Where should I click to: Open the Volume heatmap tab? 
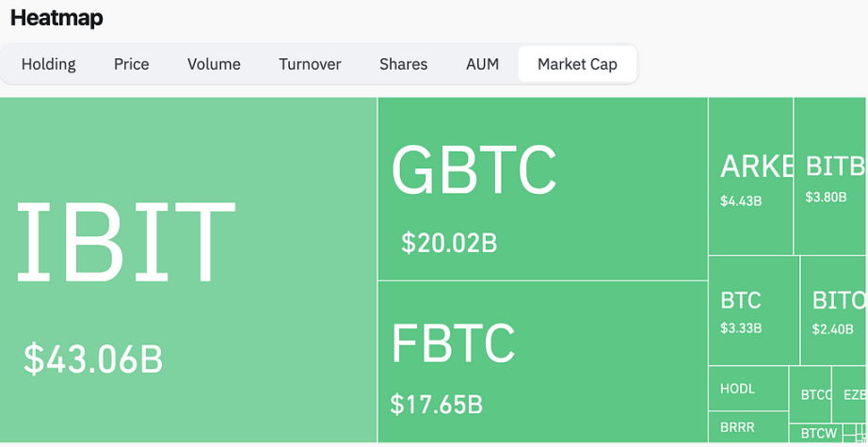pos(214,64)
